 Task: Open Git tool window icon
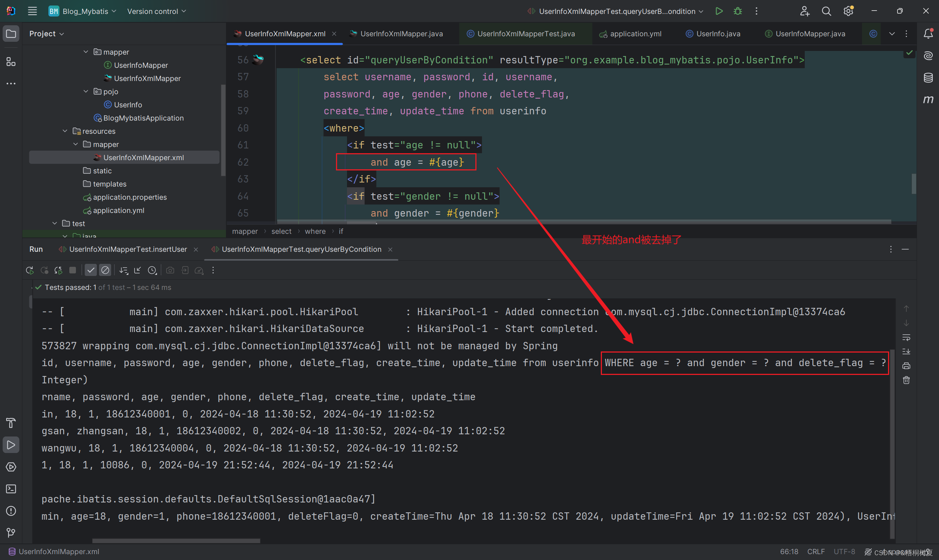pyautogui.click(x=11, y=533)
